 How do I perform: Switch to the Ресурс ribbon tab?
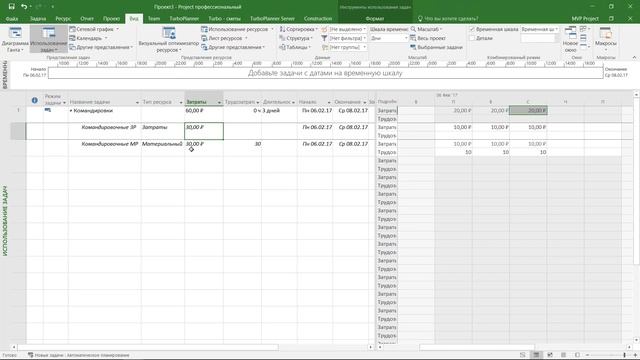pyautogui.click(x=63, y=19)
